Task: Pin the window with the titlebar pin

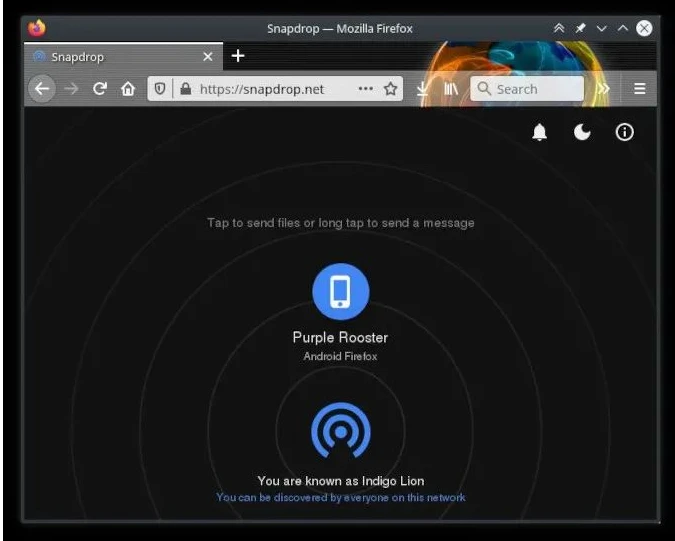Action: tap(580, 28)
